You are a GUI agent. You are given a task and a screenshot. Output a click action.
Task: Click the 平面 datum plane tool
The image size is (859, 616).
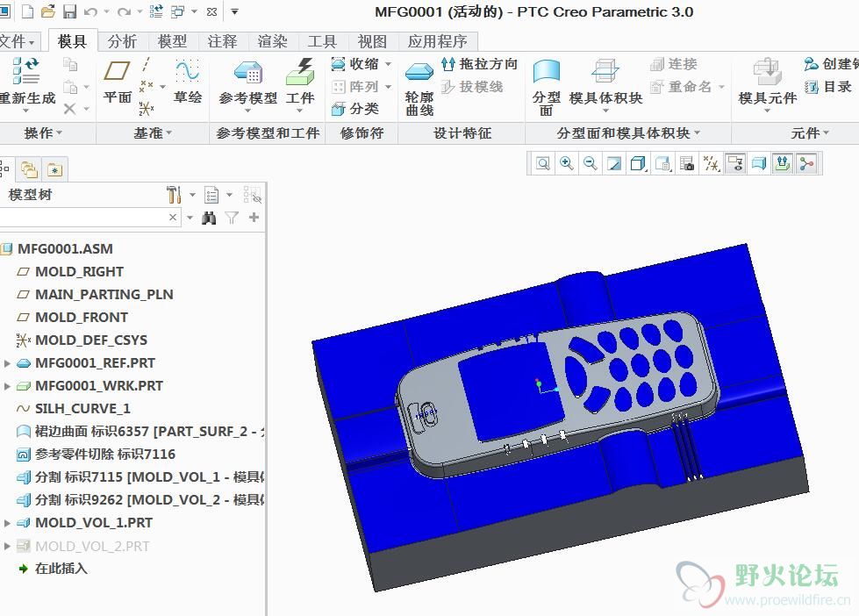click(x=118, y=81)
